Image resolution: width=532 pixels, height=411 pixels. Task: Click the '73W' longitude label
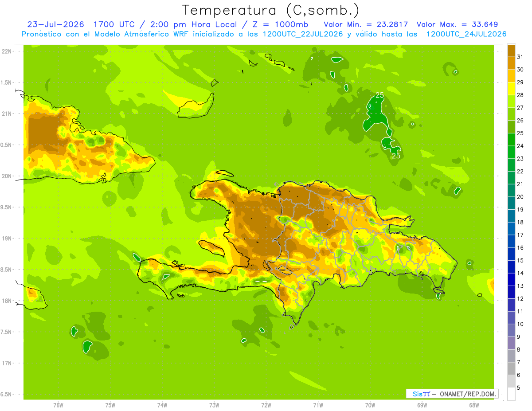coord(214,405)
